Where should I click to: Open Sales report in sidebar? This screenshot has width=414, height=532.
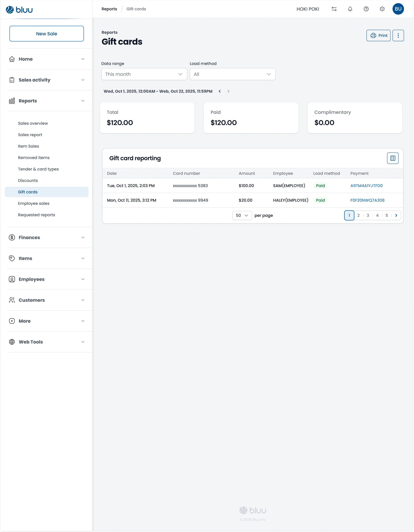click(30, 135)
